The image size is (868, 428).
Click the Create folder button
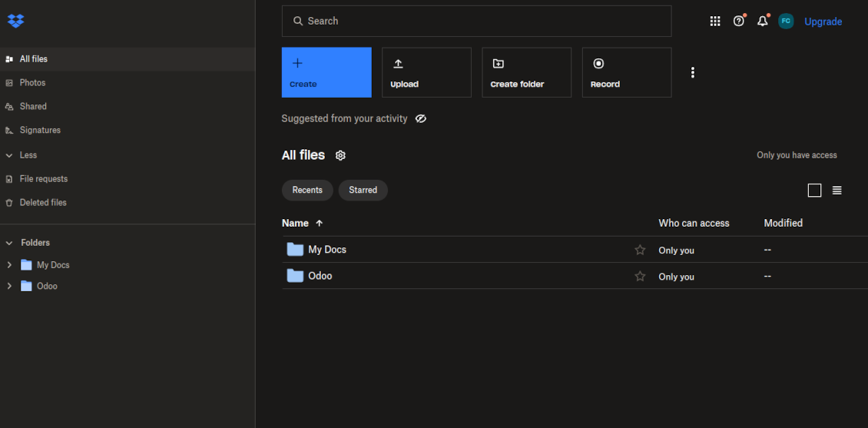(x=526, y=72)
